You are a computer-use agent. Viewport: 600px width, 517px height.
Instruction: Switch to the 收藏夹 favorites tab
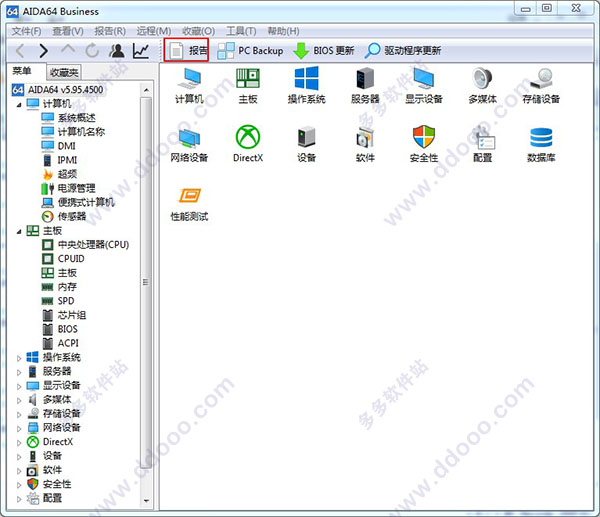pos(64,72)
